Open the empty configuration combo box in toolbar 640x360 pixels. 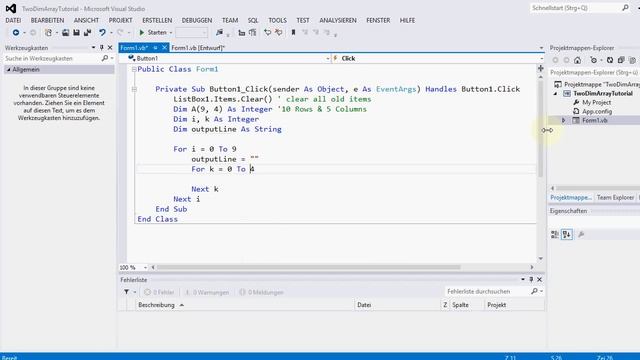click(x=191, y=32)
